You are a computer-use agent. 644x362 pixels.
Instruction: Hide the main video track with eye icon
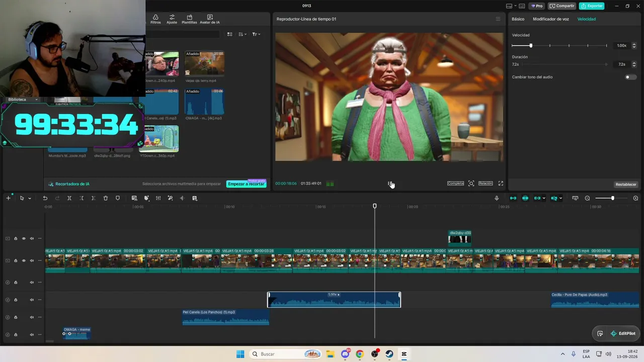[x=24, y=260]
